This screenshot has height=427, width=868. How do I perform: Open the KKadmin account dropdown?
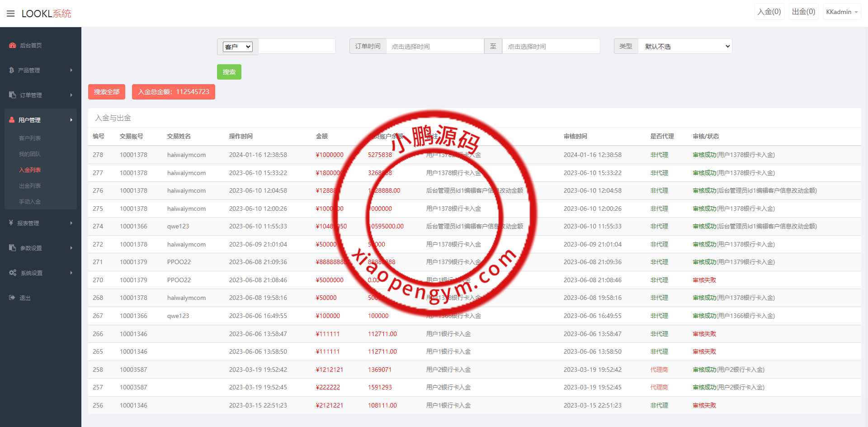click(x=841, y=12)
